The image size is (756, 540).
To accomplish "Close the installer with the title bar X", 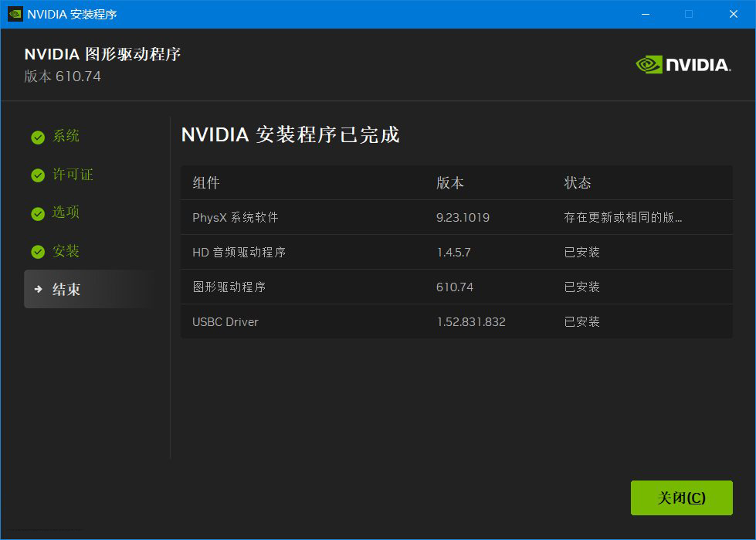I will (734, 14).
